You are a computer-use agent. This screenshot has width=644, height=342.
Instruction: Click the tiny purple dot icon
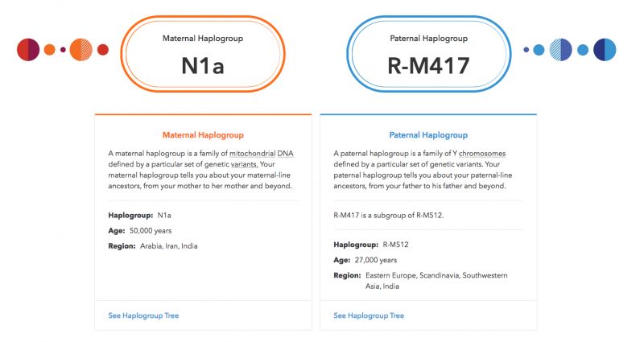pos(63,50)
